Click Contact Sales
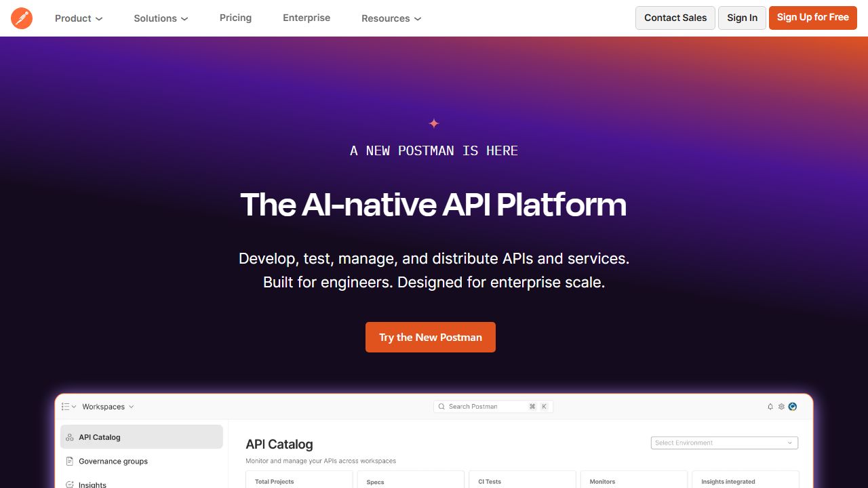 (675, 18)
